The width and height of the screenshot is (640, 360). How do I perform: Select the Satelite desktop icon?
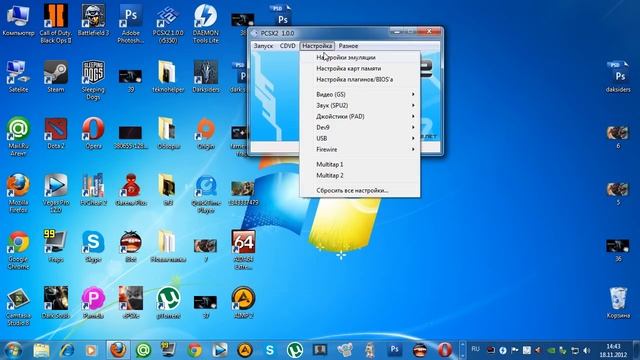click(18, 77)
